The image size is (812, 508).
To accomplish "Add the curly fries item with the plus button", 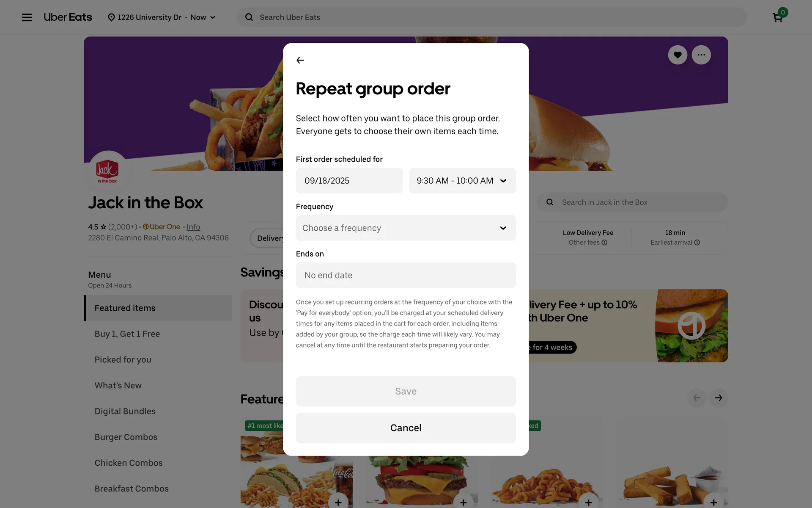I will tap(588, 502).
